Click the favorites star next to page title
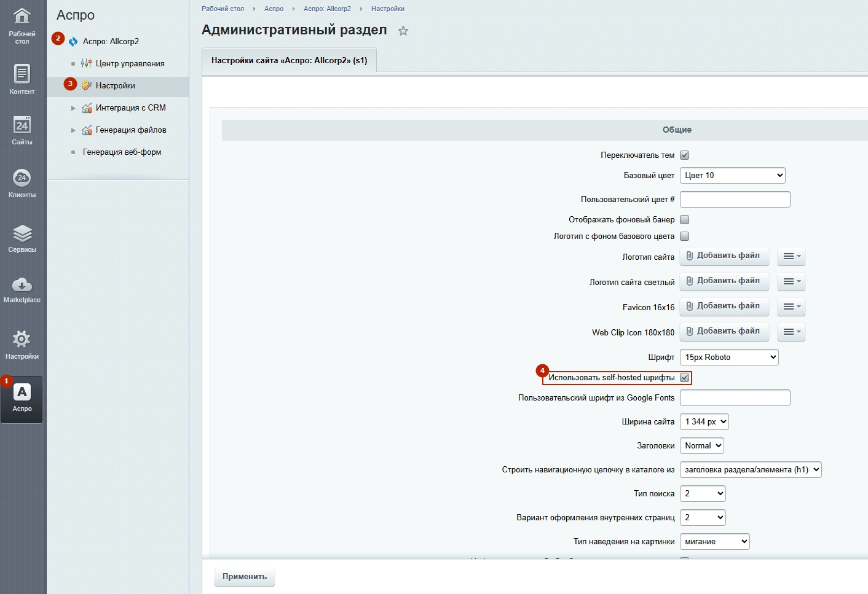 (x=403, y=31)
